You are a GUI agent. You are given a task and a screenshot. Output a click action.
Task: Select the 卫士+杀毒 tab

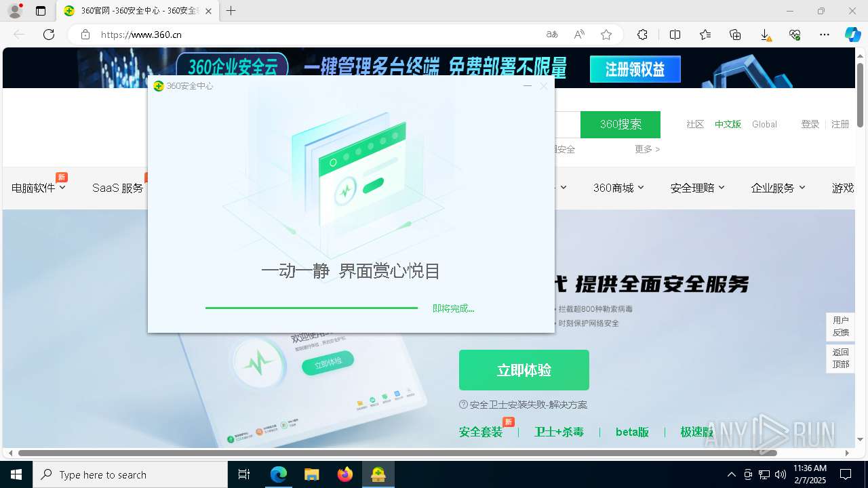(559, 432)
